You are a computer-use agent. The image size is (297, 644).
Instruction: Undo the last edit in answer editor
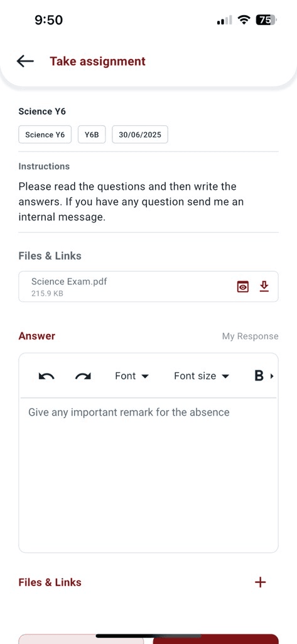(x=46, y=376)
